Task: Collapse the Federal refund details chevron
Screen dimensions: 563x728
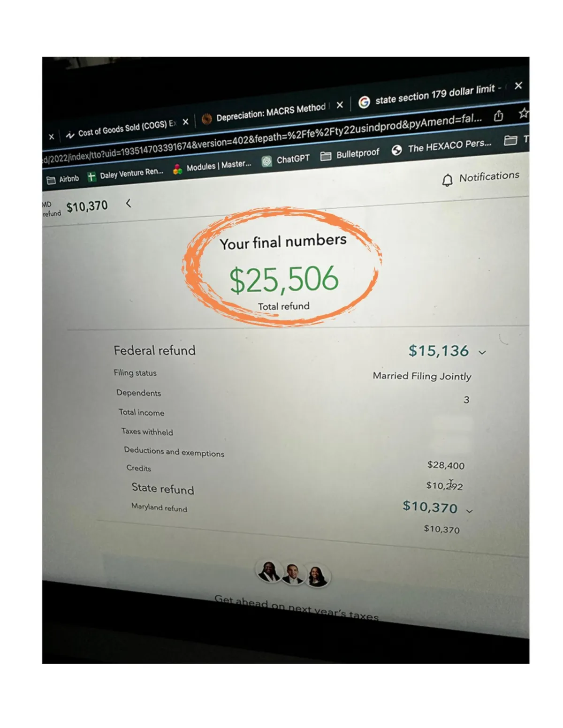Action: (482, 352)
